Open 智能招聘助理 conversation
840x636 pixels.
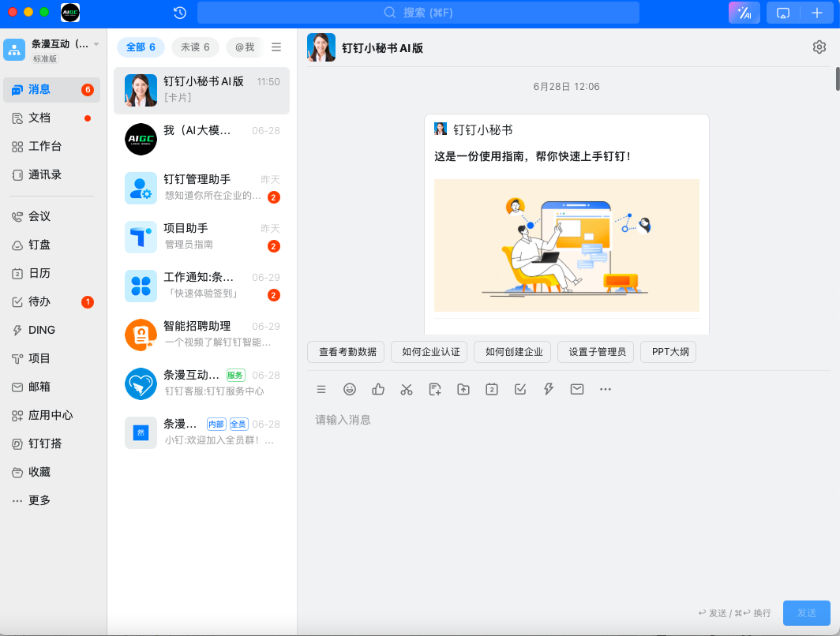pyautogui.click(x=201, y=335)
